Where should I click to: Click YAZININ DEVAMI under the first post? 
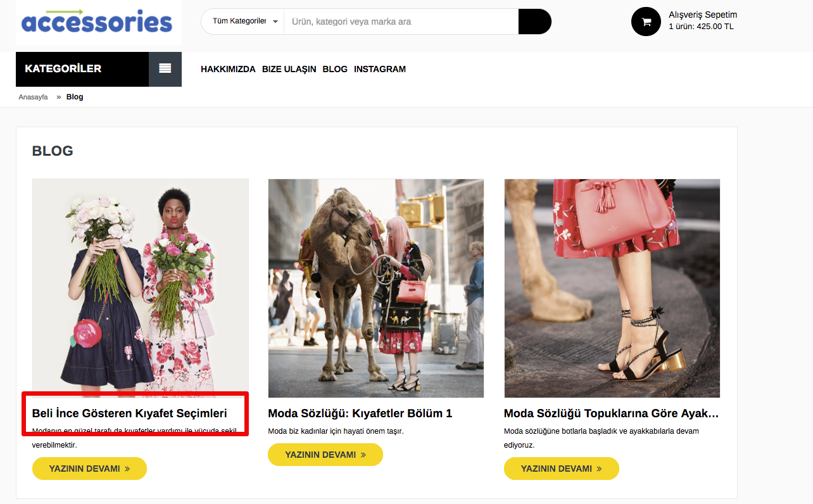click(x=89, y=469)
